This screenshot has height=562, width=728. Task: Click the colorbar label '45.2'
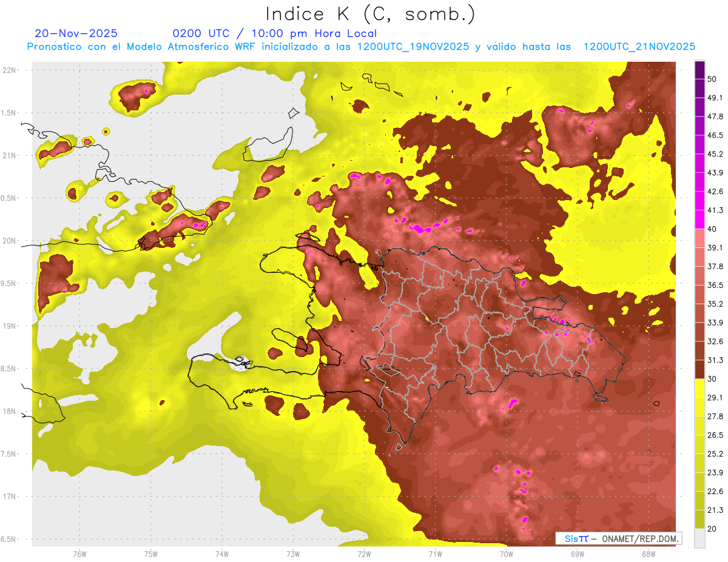(x=715, y=154)
